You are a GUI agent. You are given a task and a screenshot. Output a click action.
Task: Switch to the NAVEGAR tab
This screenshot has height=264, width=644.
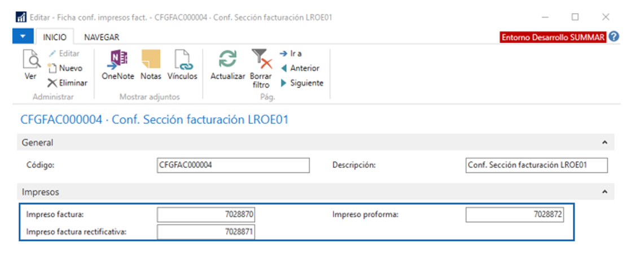[102, 37]
